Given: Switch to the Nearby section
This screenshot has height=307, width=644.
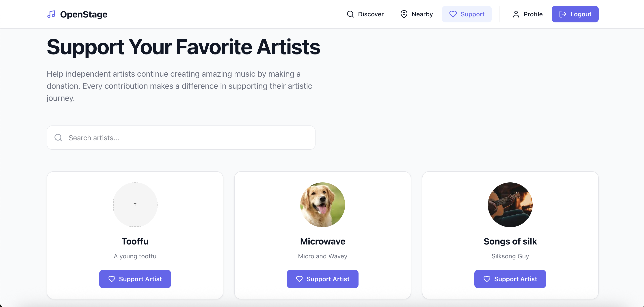Looking at the screenshot, I should 422,14.
